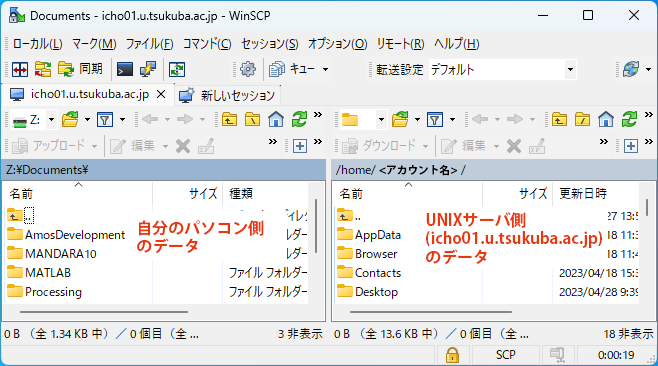
Task: Go to local parent directory icon
Action: pyautogui.click(x=229, y=120)
